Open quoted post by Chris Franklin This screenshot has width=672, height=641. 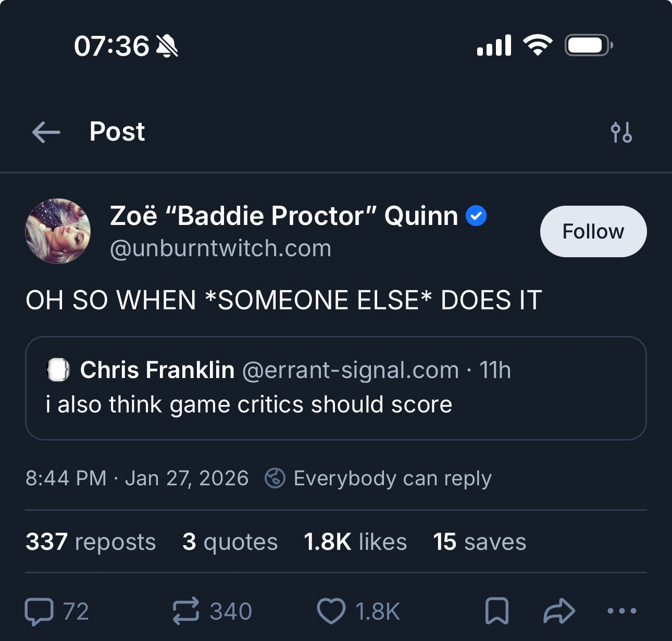point(335,404)
